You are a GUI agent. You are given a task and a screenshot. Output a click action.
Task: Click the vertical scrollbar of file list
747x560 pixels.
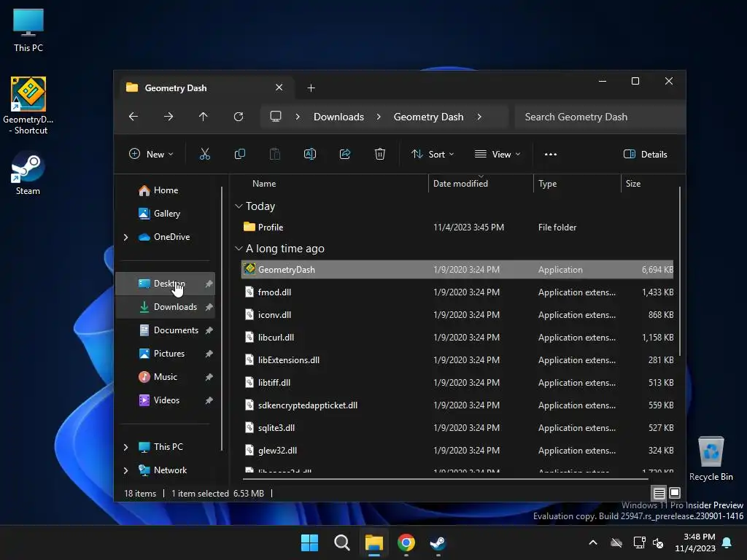pos(679,271)
